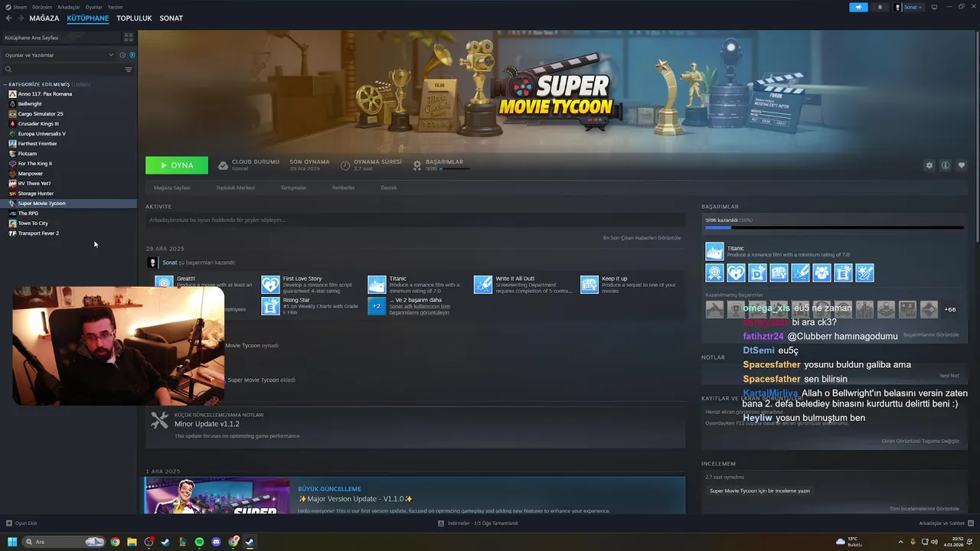Open the Major Version Update V1.1.0 thumbnail

click(217, 495)
